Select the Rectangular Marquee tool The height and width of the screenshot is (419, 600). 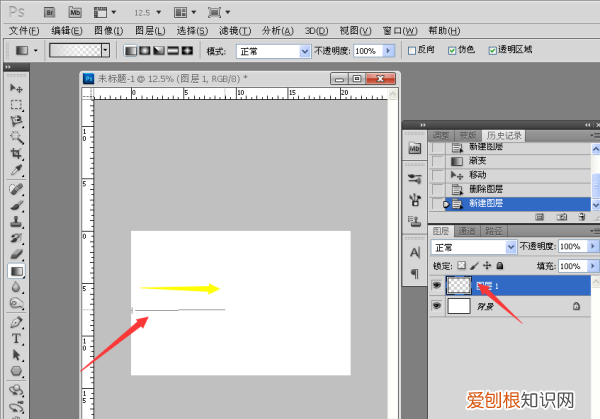[16, 104]
